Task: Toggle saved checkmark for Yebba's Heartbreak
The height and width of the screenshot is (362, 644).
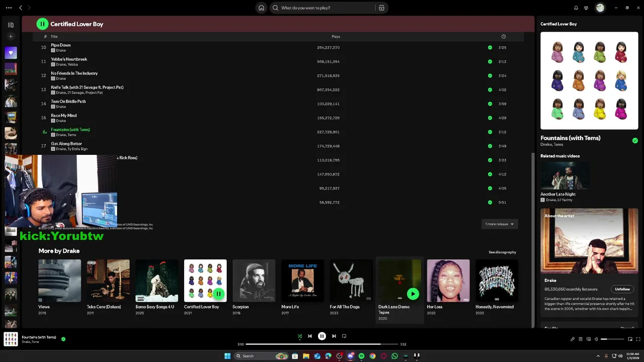Action: coord(490,61)
